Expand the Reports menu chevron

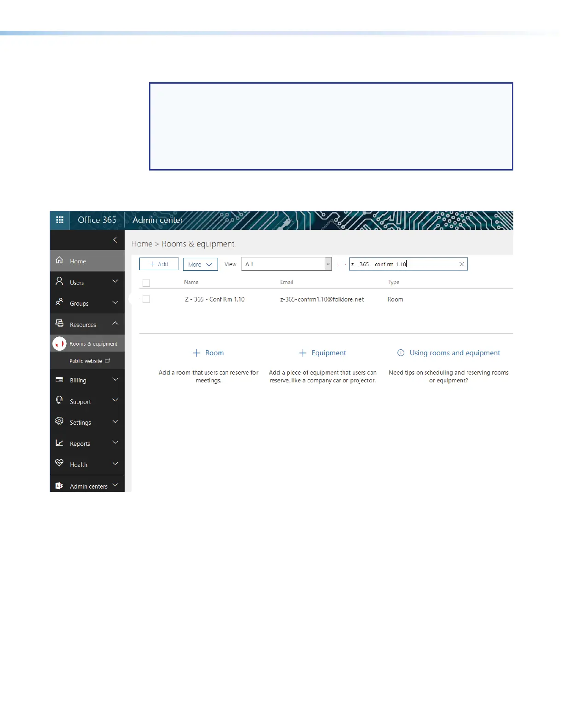(x=115, y=442)
